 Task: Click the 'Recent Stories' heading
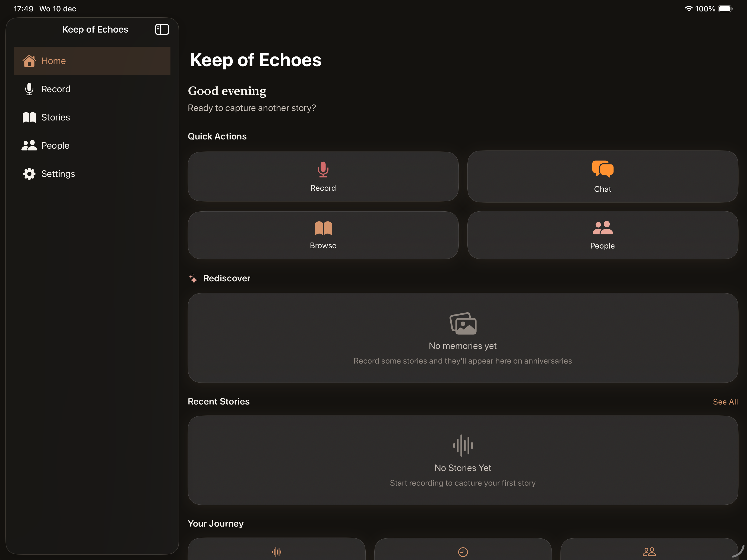pyautogui.click(x=219, y=401)
